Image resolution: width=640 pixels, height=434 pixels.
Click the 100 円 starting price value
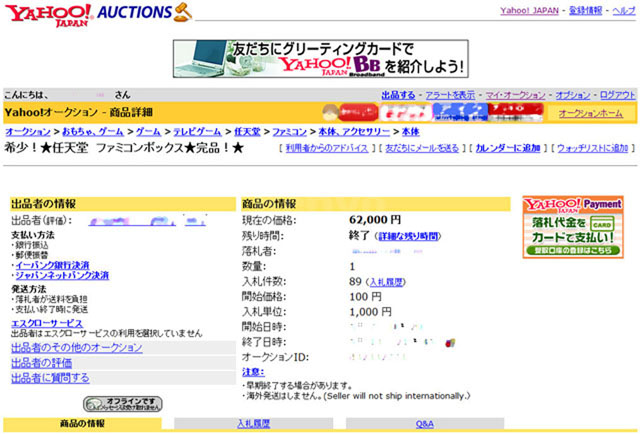(365, 297)
